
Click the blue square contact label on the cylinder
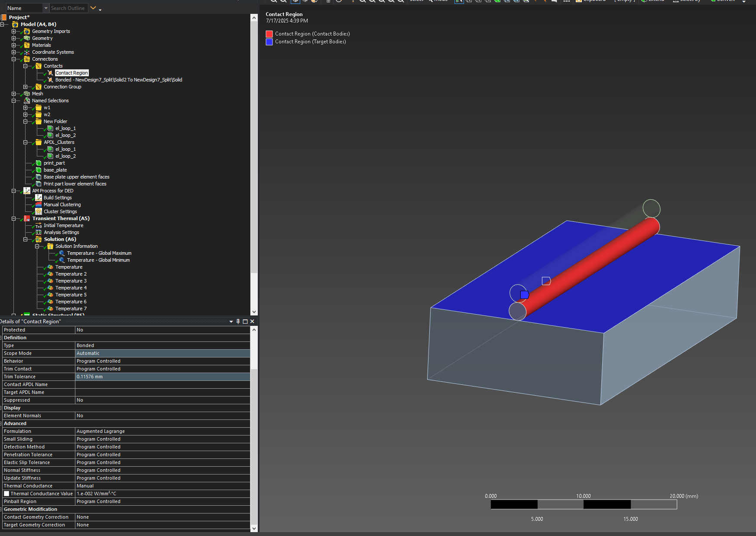(x=525, y=295)
